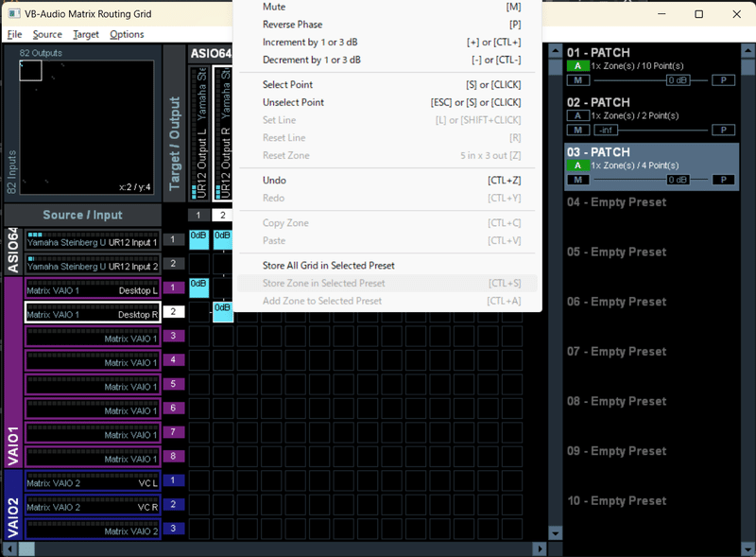Toggle the A button of 01 - PATCH
Image resolution: width=756 pixels, height=557 pixels.
577,66
